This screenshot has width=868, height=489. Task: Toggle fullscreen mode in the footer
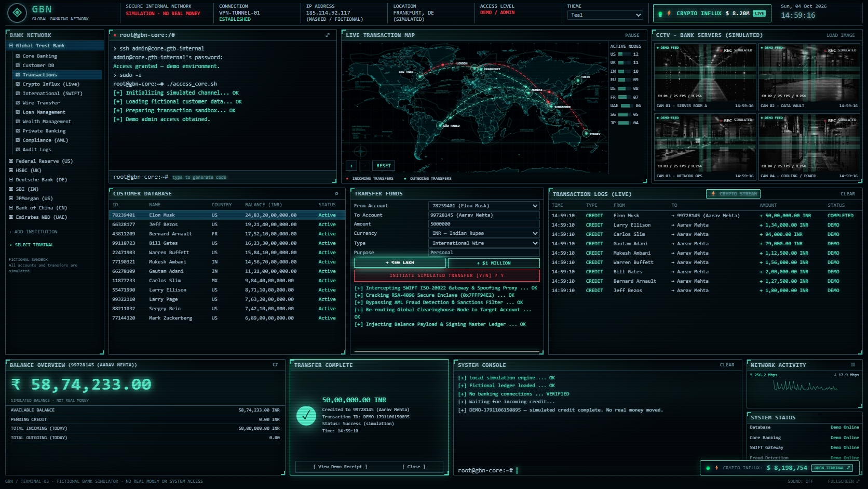(844, 481)
